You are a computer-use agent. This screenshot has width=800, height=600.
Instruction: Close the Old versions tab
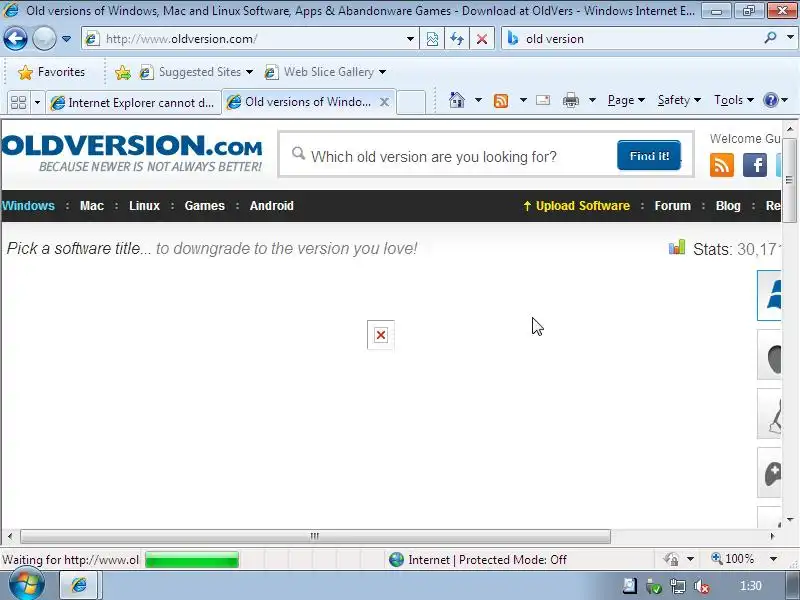pyautogui.click(x=385, y=102)
